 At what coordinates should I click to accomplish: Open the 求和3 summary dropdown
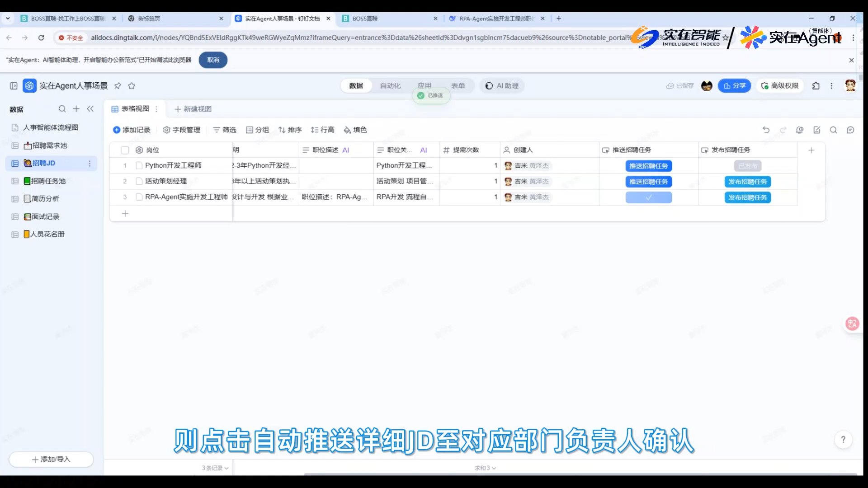485,468
